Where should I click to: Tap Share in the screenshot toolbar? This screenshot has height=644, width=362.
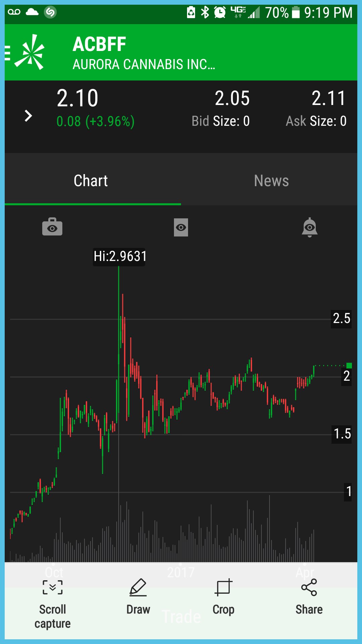coord(309,597)
